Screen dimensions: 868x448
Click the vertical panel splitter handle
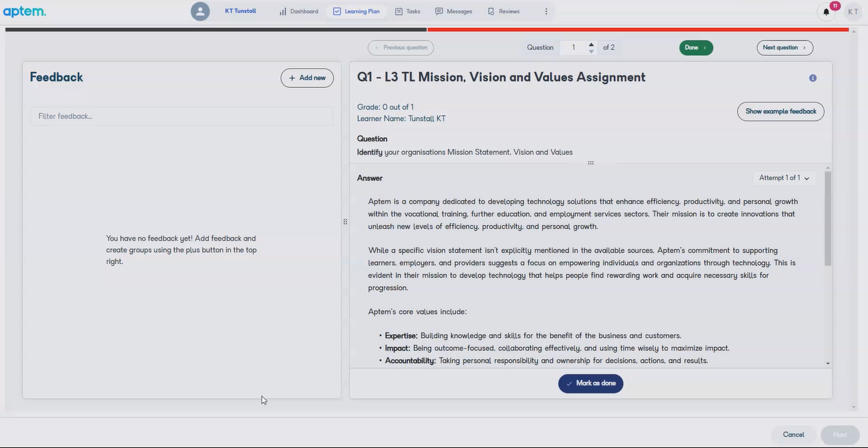click(x=345, y=222)
